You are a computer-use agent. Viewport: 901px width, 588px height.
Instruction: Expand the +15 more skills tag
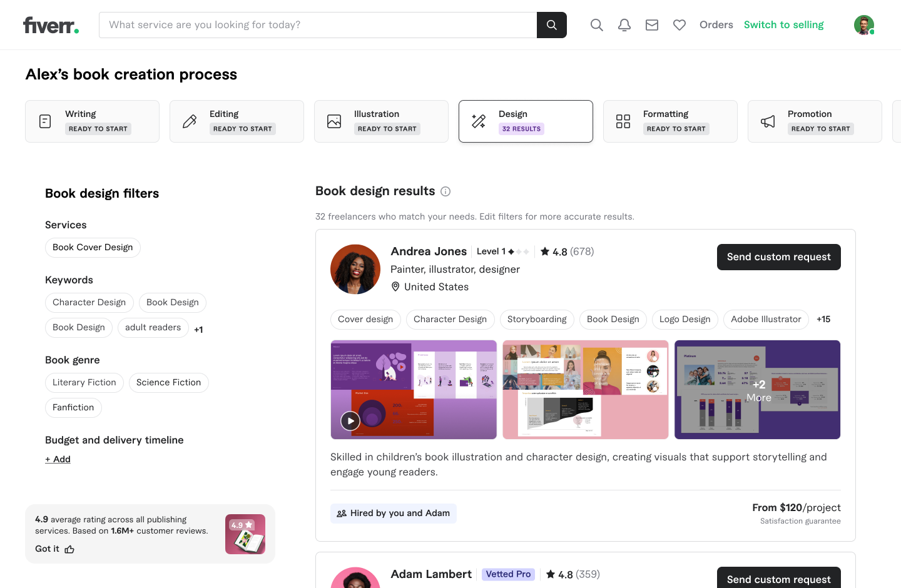(x=823, y=320)
